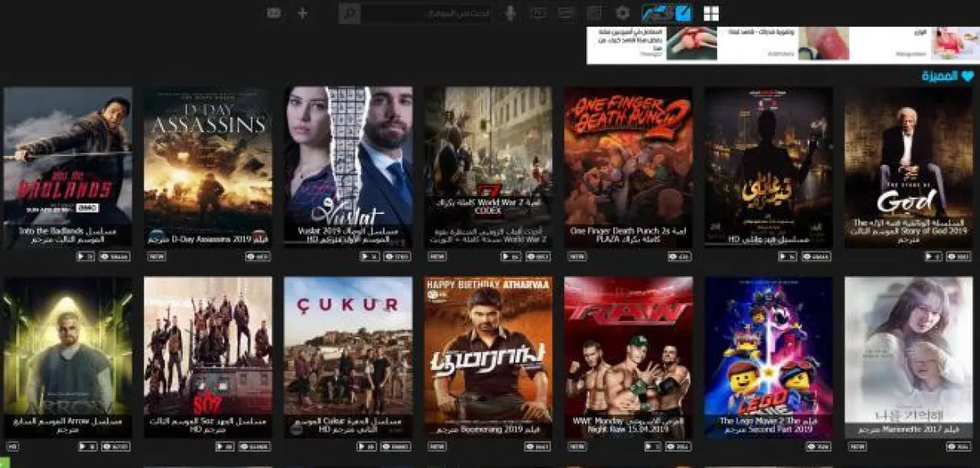The width and height of the screenshot is (980, 468).
Task: Click the magnifier search button
Action: 350,13
